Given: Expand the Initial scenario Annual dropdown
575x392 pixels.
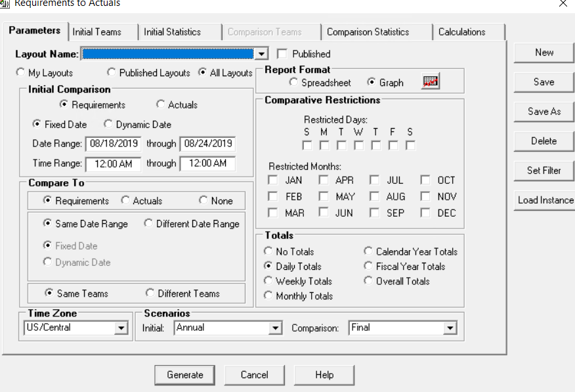Looking at the screenshot, I should click(274, 328).
